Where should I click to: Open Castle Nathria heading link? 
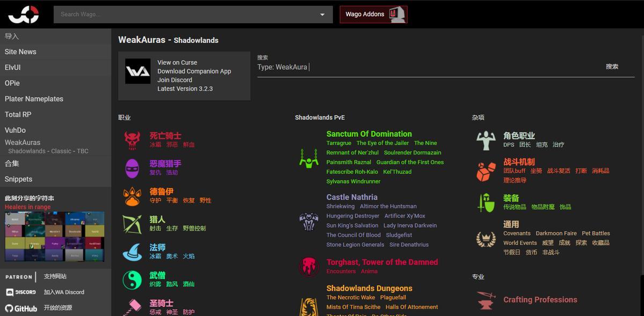click(352, 197)
